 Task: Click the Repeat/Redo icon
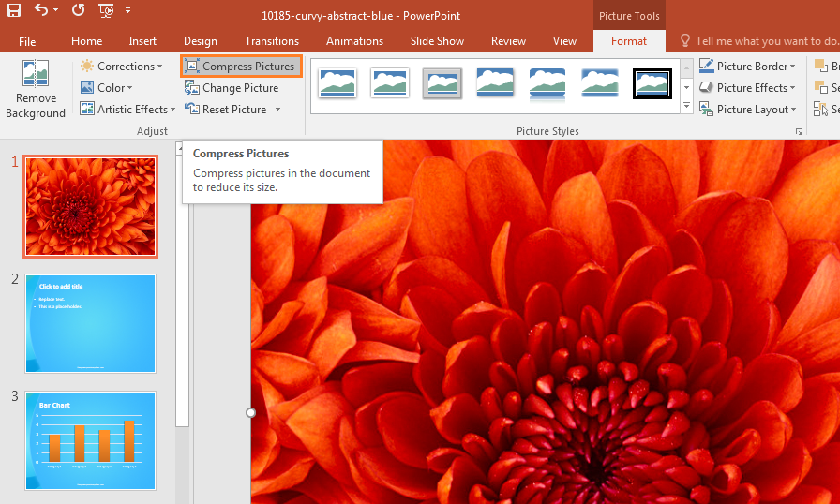(78, 9)
